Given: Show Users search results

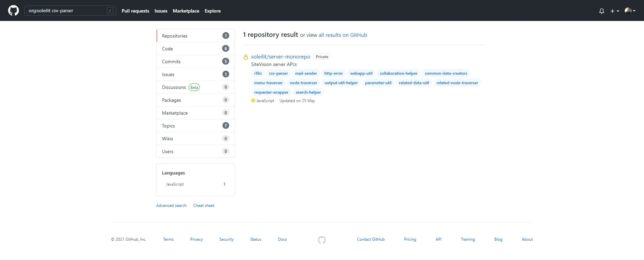Looking at the screenshot, I should click(x=195, y=151).
